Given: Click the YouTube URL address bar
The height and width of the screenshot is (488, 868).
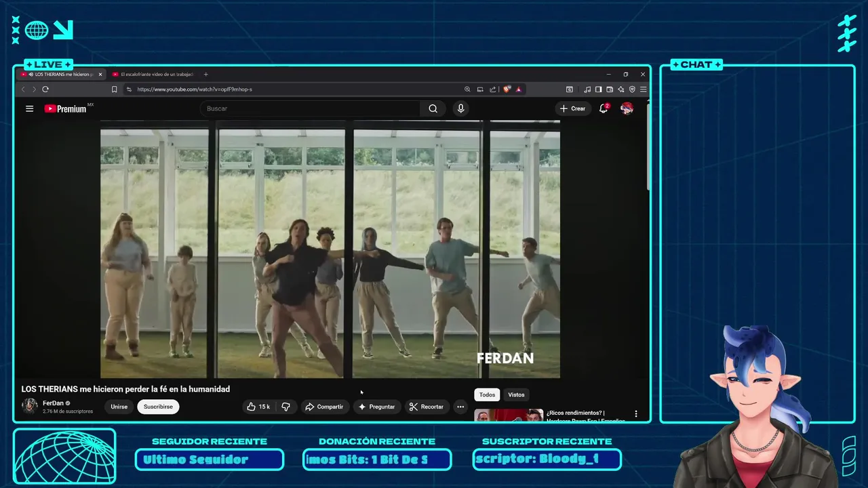Looking at the screenshot, I should coord(195,89).
